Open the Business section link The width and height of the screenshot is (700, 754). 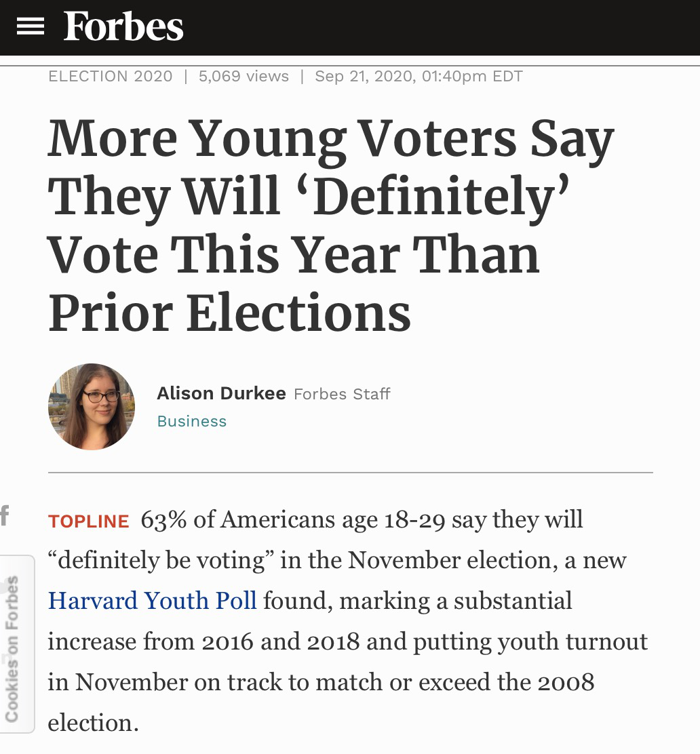click(x=192, y=421)
